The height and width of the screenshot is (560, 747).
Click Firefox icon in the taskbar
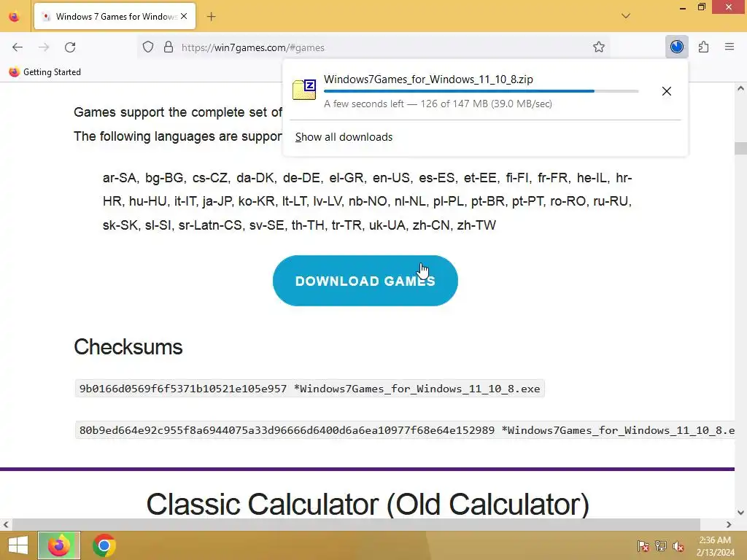(59, 545)
